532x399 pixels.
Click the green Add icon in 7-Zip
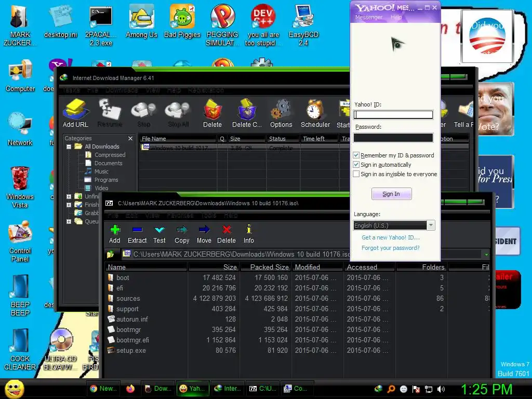coord(115,230)
